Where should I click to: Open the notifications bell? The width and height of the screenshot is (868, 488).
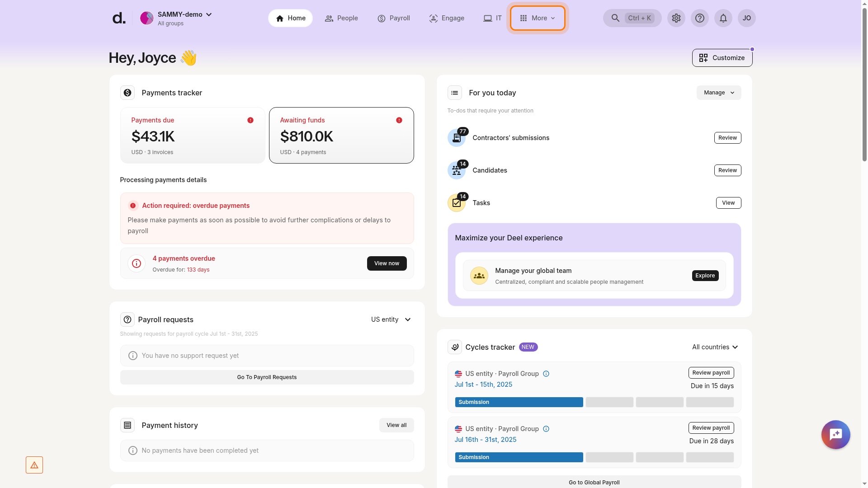click(x=723, y=18)
